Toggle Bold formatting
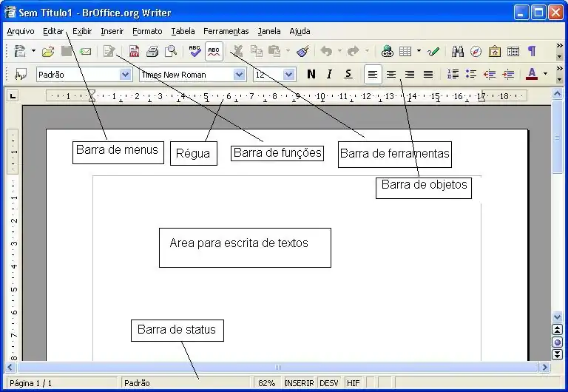 pyautogui.click(x=311, y=74)
